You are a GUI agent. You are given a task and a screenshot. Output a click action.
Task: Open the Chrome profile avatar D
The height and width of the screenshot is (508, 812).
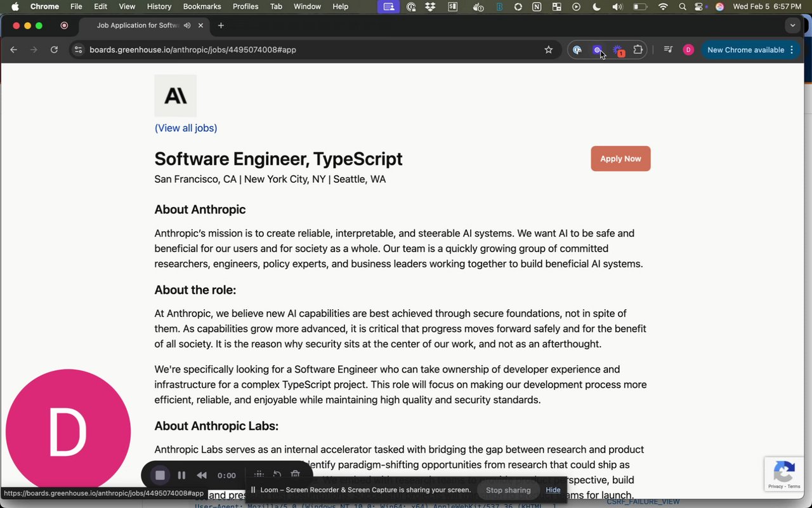tap(688, 50)
